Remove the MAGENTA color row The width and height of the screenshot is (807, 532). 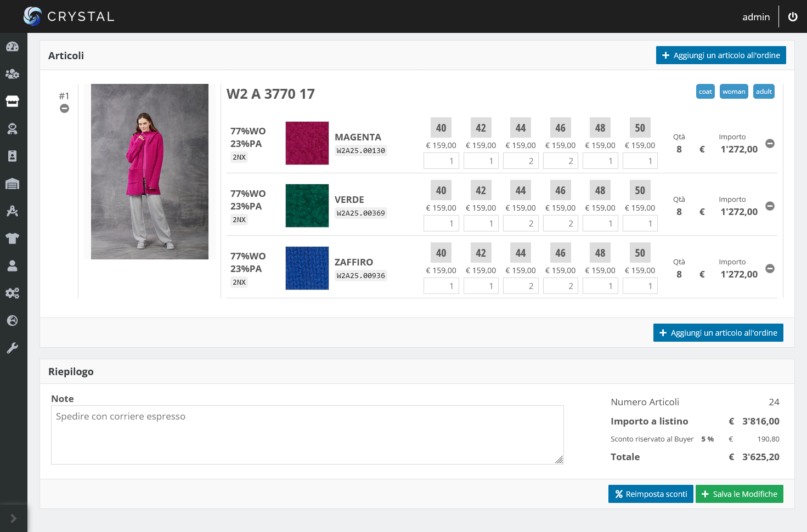[x=770, y=144]
